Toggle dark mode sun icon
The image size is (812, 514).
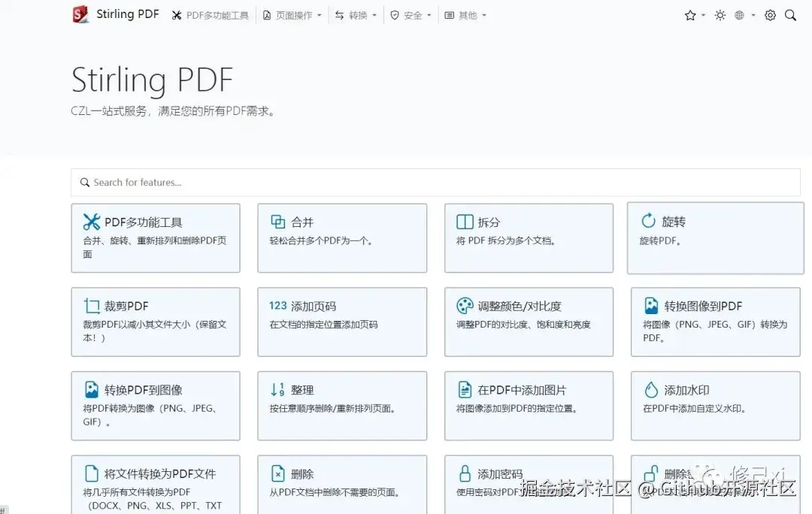(720, 16)
